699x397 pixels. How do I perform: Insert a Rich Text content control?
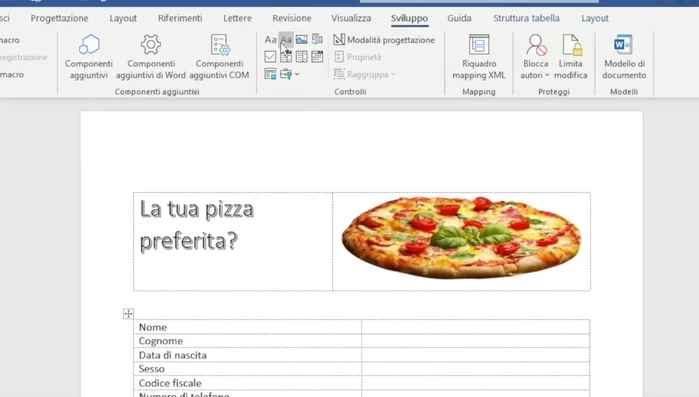tap(270, 40)
